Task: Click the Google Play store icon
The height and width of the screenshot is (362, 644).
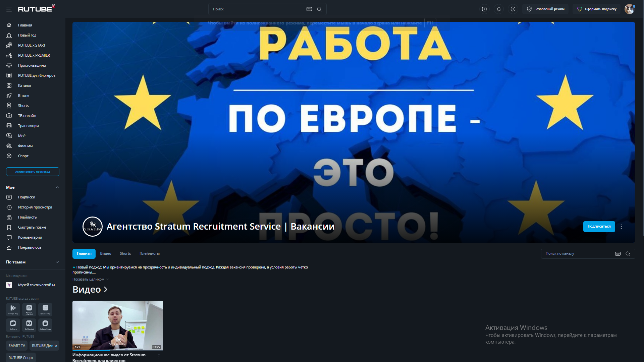Action: tap(13, 309)
